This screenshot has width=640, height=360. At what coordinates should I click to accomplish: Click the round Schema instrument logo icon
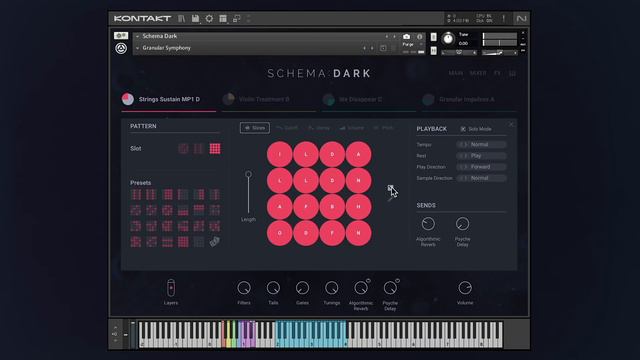click(x=121, y=49)
